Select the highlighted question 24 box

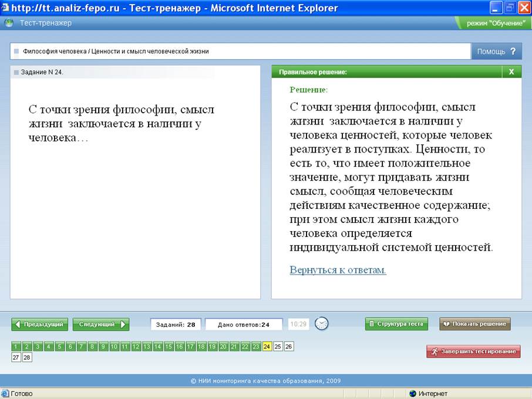click(267, 346)
